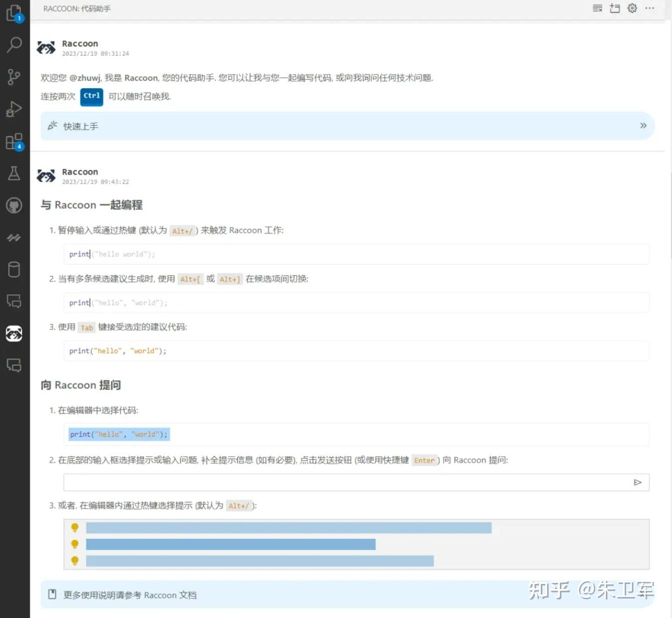Click the Alt+] hotkey label
Screen dimensions: 672x618
[x=230, y=279]
